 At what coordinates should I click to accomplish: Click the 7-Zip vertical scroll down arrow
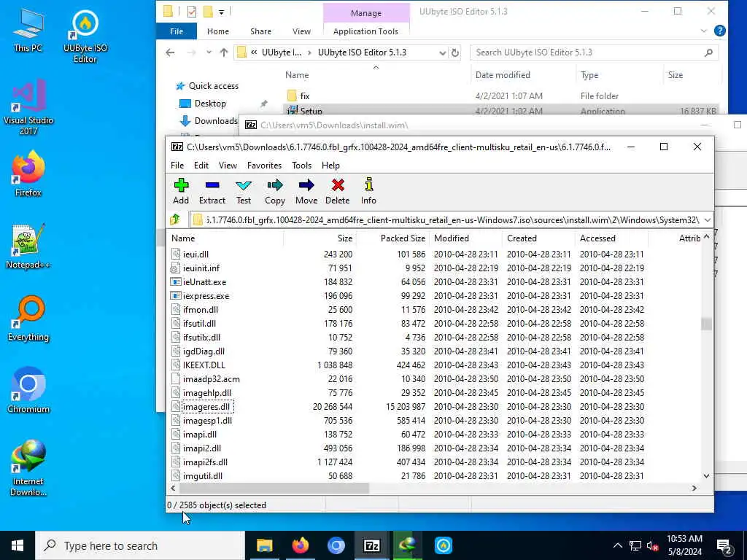coord(706,475)
